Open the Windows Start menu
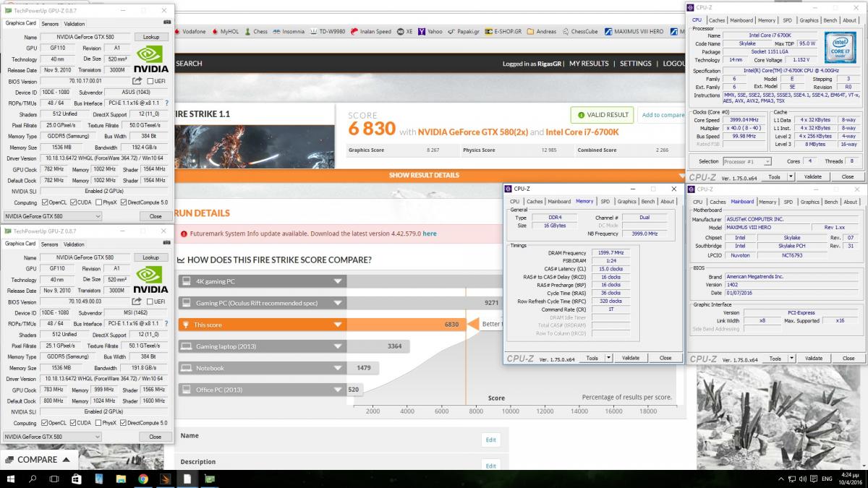868x488 pixels. click(x=10, y=479)
